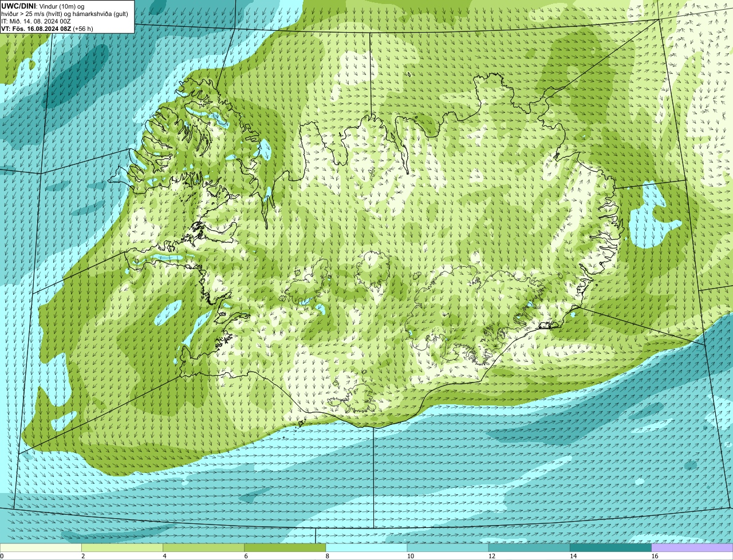Click the '14' scale label
This screenshot has height=560, width=733.
(573, 556)
